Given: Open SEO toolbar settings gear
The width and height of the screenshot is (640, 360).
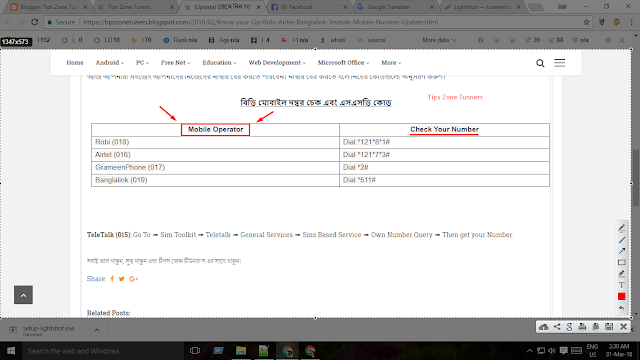Looking at the screenshot, I should coord(608,40).
